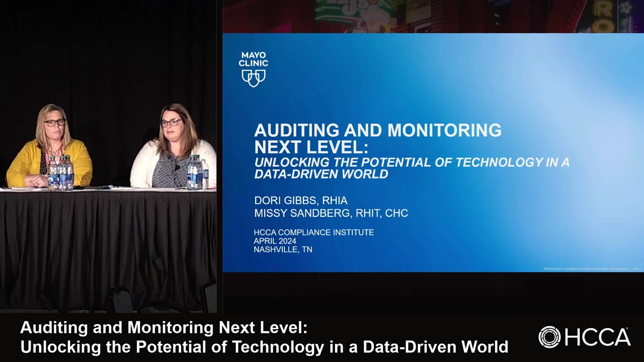Click the "HCCA COMPLIANCE INSTITUTE" text
644x362 pixels.
[x=313, y=232]
